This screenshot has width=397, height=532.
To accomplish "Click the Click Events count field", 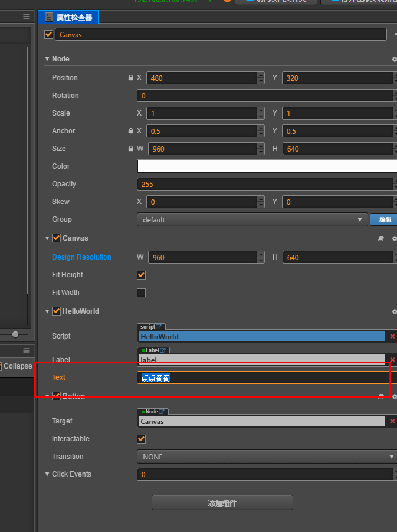I will [265, 474].
